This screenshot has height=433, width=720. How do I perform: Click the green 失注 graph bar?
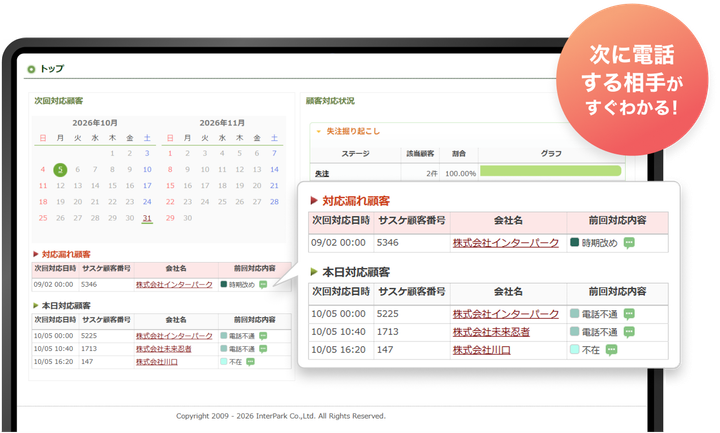551,171
